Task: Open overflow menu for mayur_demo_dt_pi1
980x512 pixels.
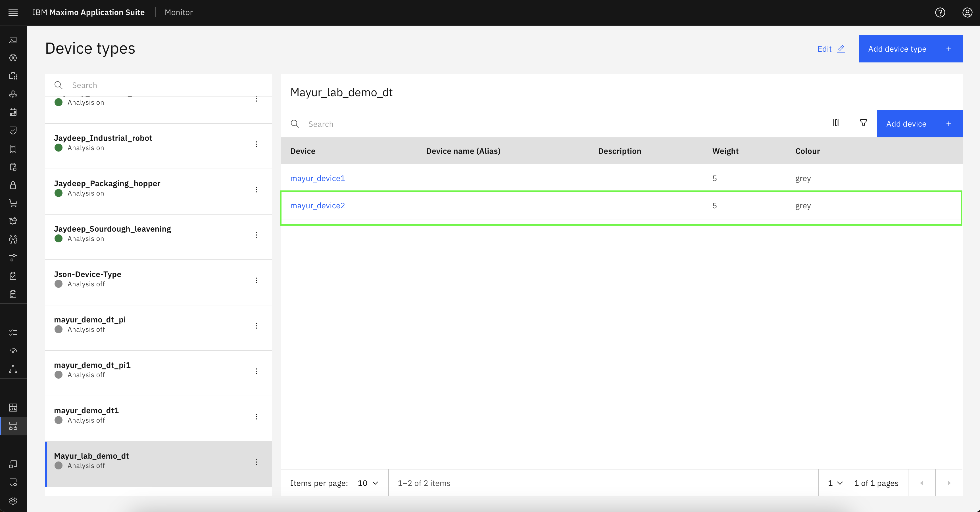Action: (x=256, y=371)
